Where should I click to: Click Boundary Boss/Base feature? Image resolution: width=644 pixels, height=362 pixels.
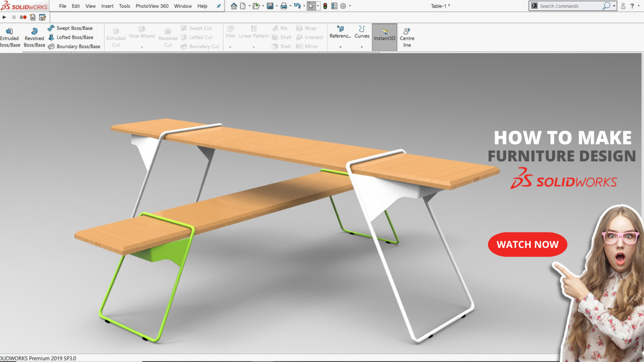point(74,46)
